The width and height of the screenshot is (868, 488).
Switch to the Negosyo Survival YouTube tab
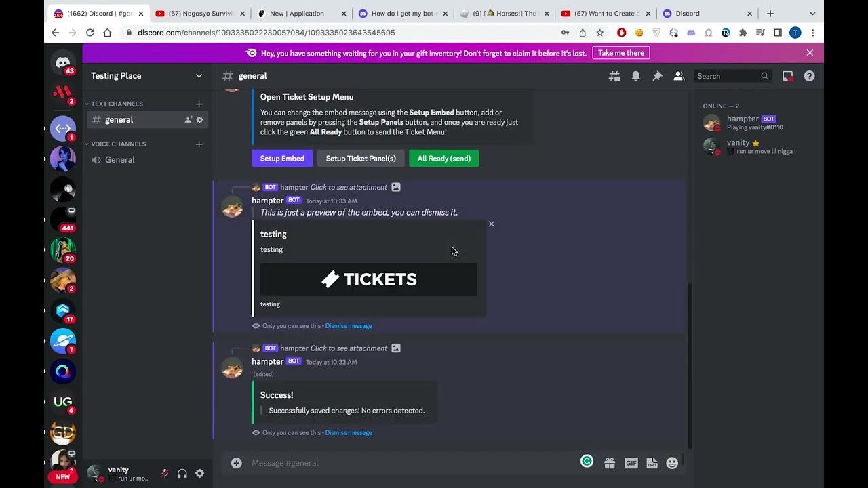199,14
